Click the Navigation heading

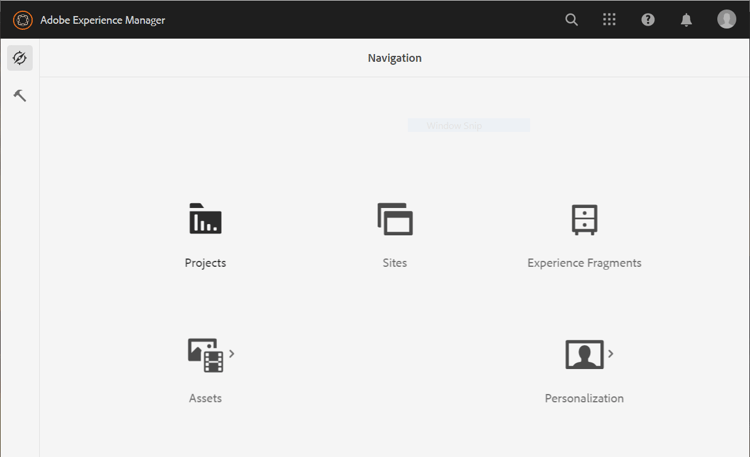pyautogui.click(x=395, y=58)
